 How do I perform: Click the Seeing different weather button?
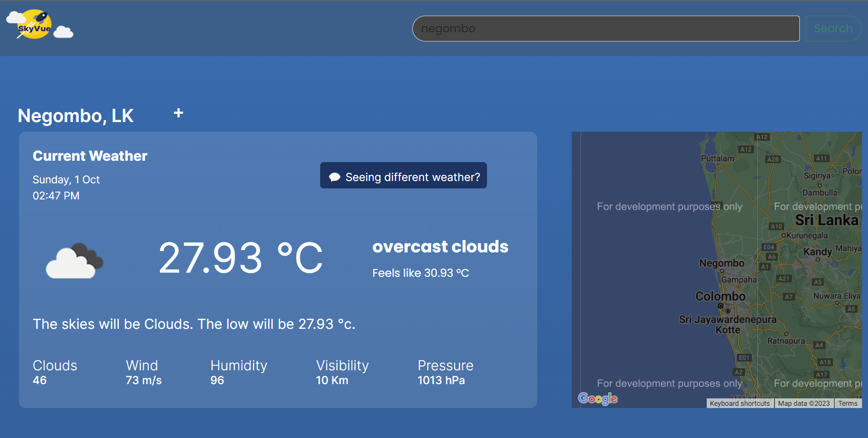point(403,175)
